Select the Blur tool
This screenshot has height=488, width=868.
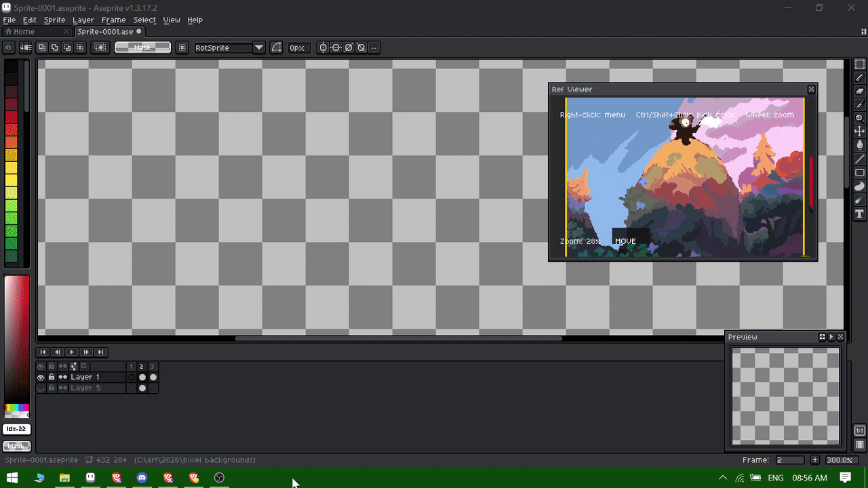tap(859, 200)
